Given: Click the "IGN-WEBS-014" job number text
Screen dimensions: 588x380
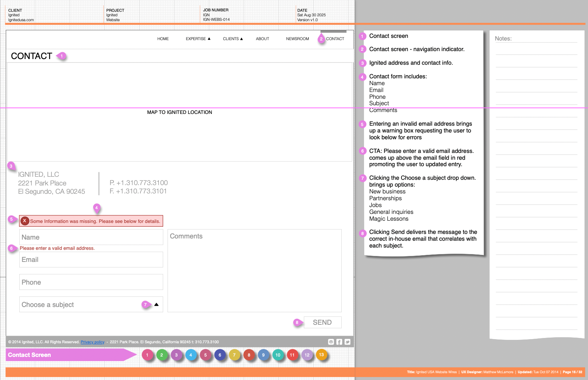Looking at the screenshot, I should [216, 20].
